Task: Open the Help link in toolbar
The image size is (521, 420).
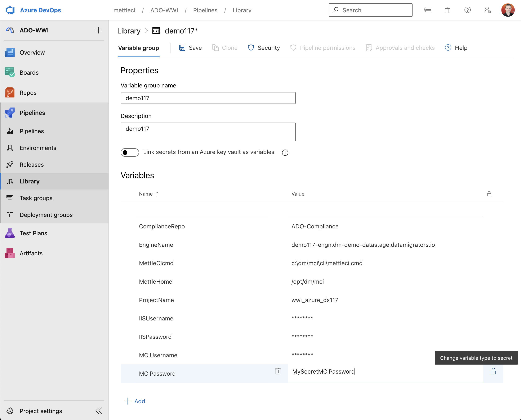Action: pos(456,48)
